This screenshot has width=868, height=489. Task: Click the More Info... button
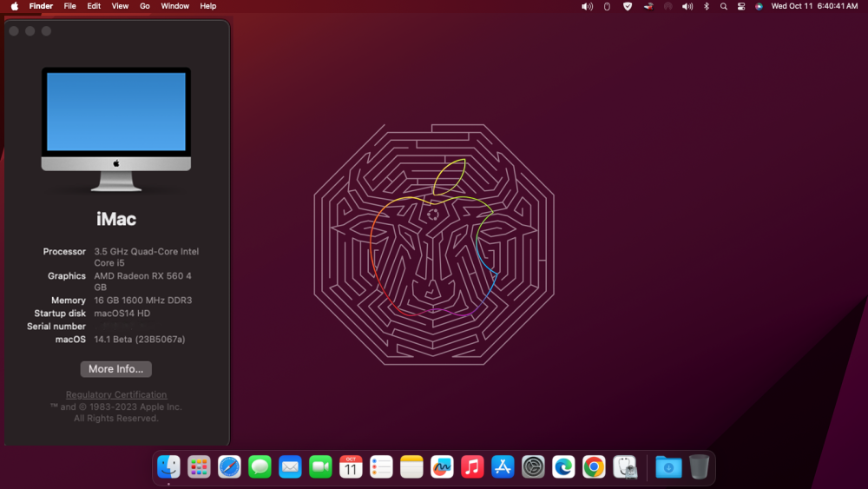point(115,369)
